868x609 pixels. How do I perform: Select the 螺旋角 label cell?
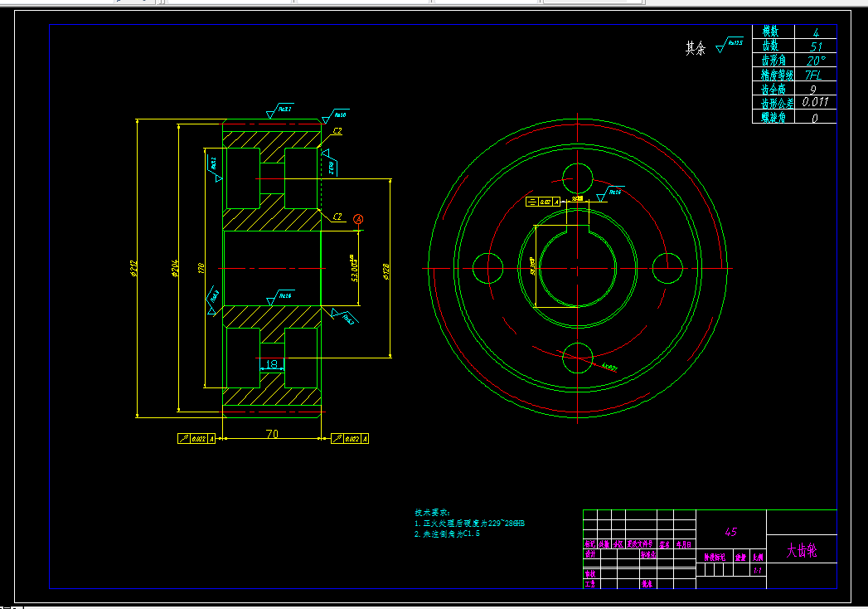[773, 118]
